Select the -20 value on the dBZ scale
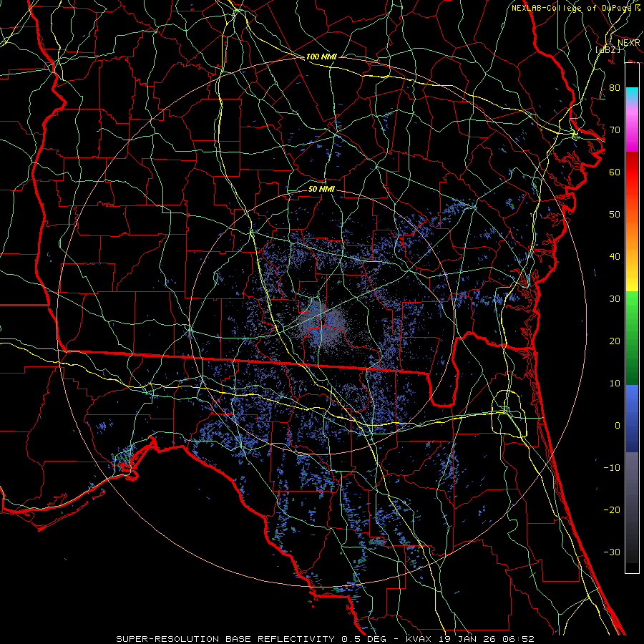The height and width of the screenshot is (644, 644). click(612, 510)
